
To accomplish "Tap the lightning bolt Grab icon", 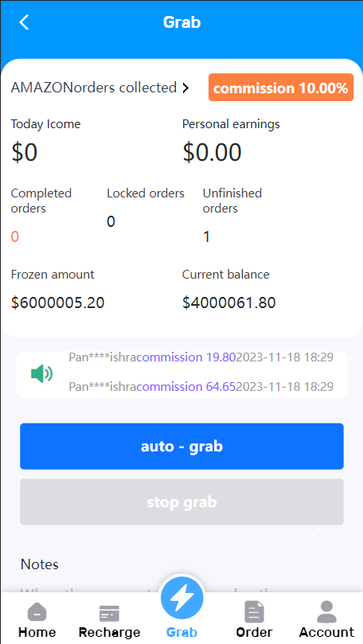I will pos(181,598).
